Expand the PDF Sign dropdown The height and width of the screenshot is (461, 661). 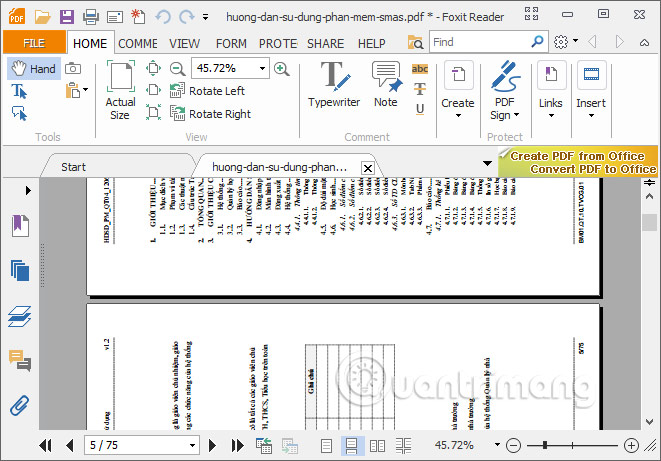(516, 115)
